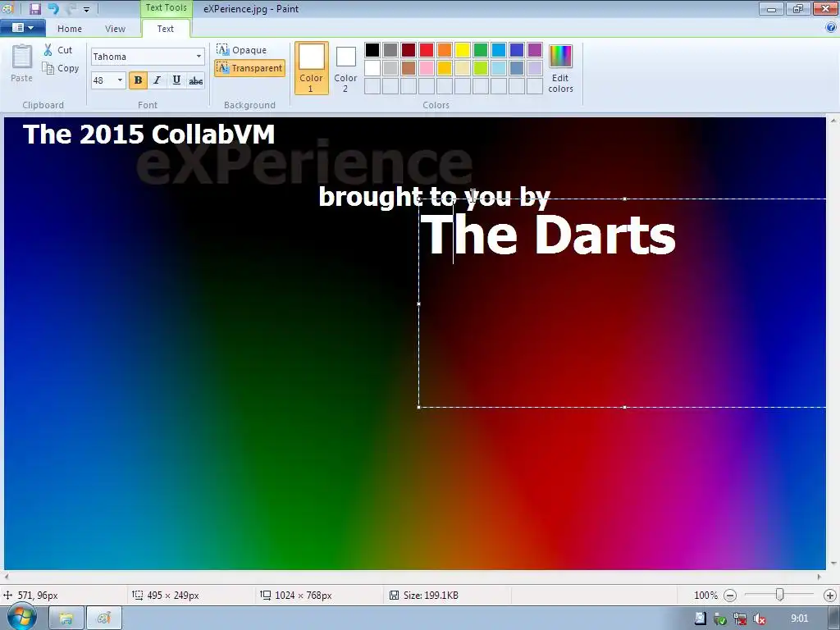Open the Edit colors dialog
This screenshot has width=840, height=630.
coord(561,69)
